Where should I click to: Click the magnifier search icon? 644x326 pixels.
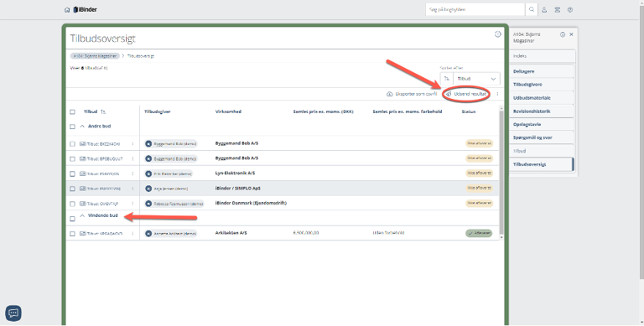pyautogui.click(x=532, y=9)
